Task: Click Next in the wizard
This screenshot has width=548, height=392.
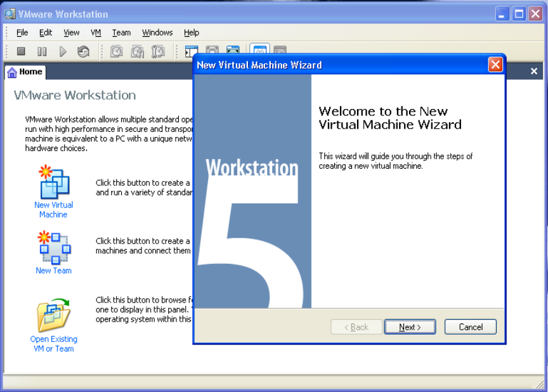Action: pyautogui.click(x=410, y=327)
